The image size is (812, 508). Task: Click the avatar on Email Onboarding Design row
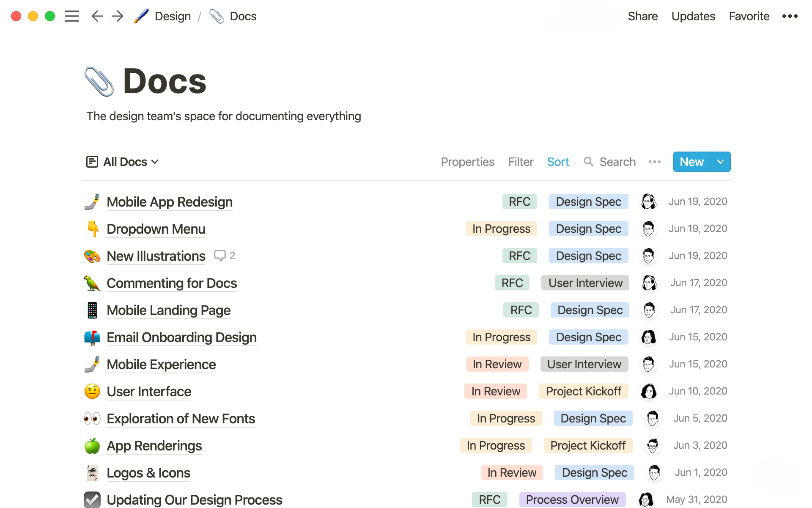pos(648,337)
